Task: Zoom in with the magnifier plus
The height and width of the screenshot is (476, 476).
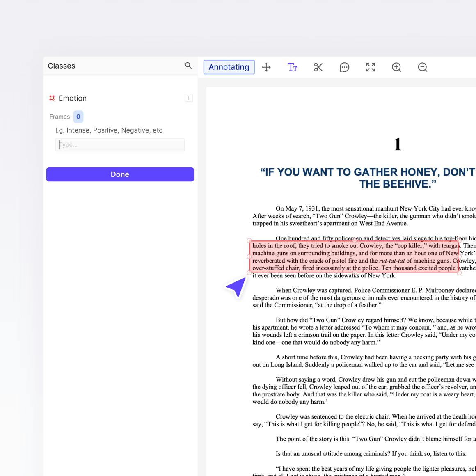Action: tap(396, 67)
